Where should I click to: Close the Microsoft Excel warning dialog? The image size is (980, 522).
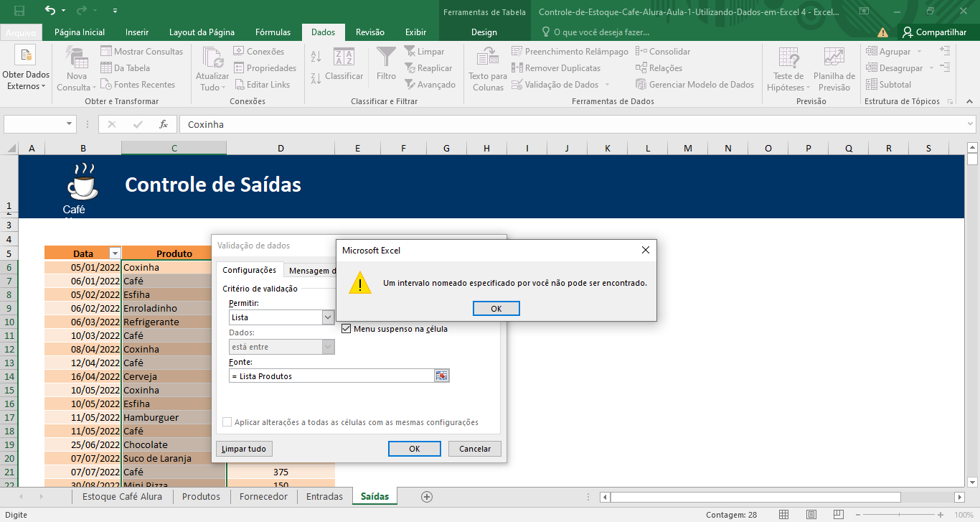(x=645, y=250)
